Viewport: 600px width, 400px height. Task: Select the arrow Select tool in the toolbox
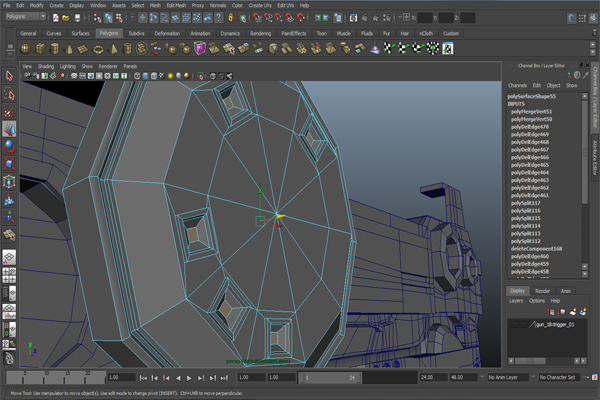pyautogui.click(x=9, y=76)
